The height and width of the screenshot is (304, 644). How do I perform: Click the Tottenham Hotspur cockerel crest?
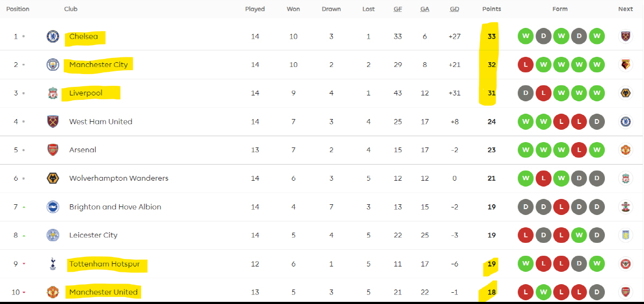pyautogui.click(x=53, y=264)
